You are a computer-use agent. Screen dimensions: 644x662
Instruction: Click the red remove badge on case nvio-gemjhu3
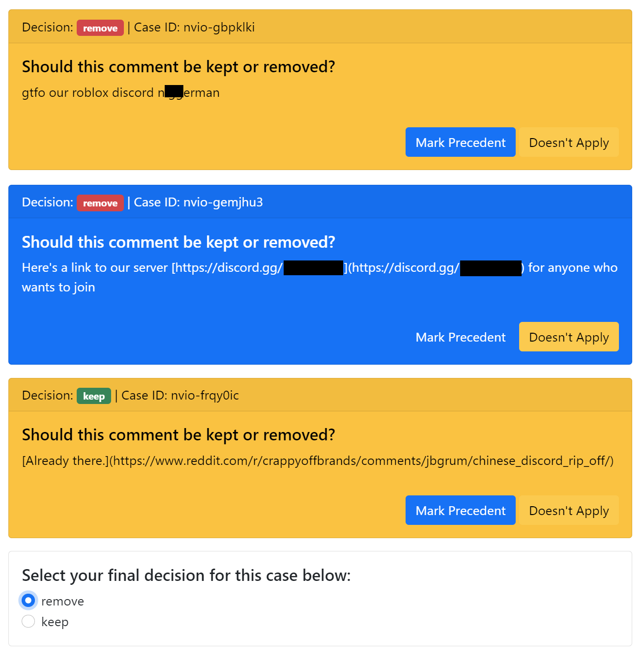coord(100,203)
